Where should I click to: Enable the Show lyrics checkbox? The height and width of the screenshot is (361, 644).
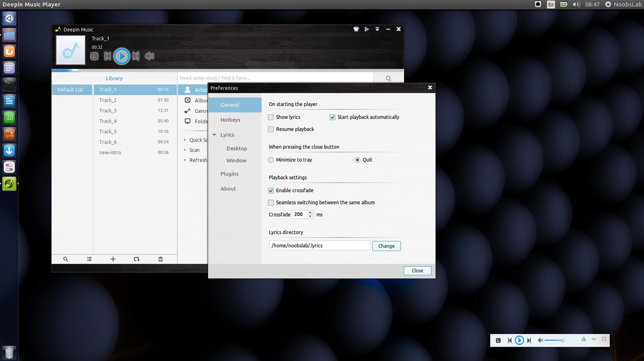[271, 117]
